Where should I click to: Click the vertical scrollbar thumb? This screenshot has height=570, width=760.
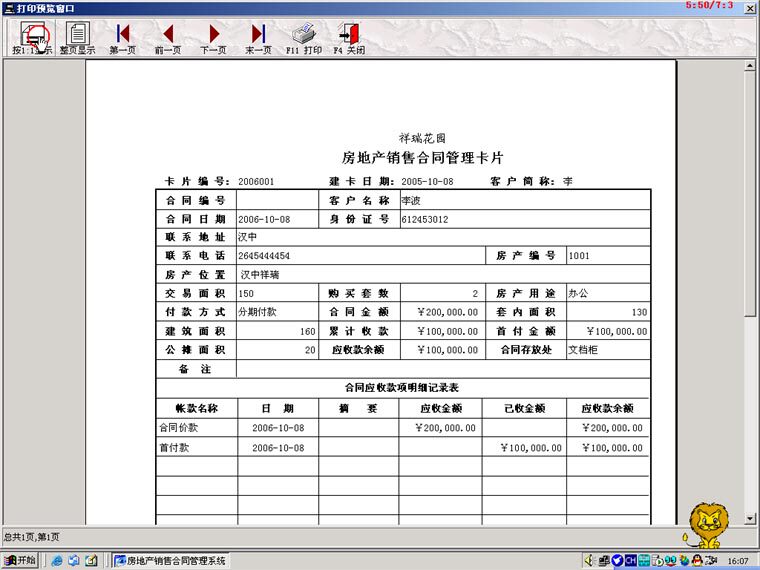750,194
